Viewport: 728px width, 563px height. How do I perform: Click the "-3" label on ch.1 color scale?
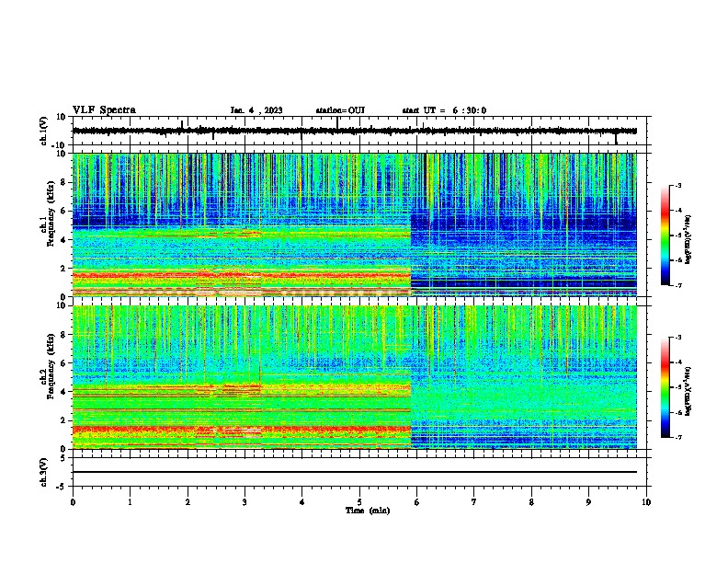pyautogui.click(x=677, y=185)
